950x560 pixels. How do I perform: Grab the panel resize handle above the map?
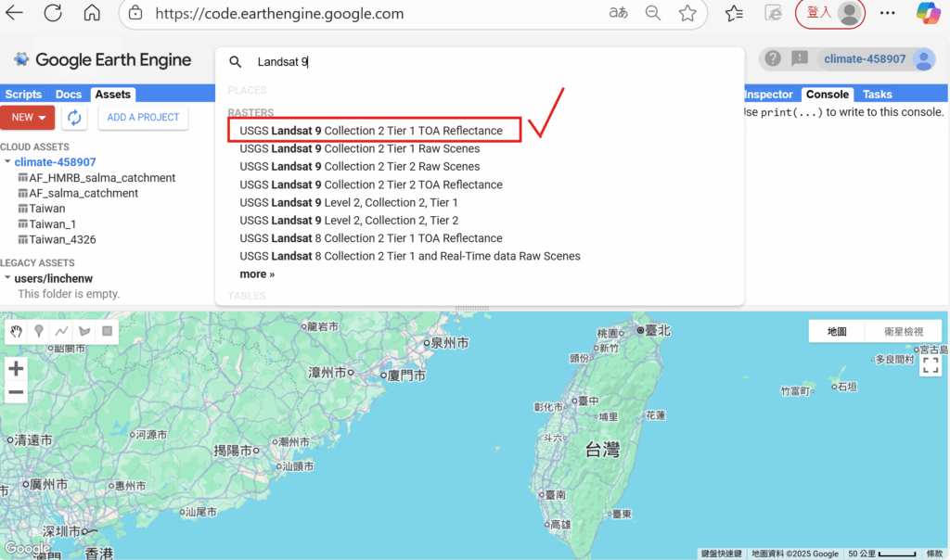click(472, 308)
